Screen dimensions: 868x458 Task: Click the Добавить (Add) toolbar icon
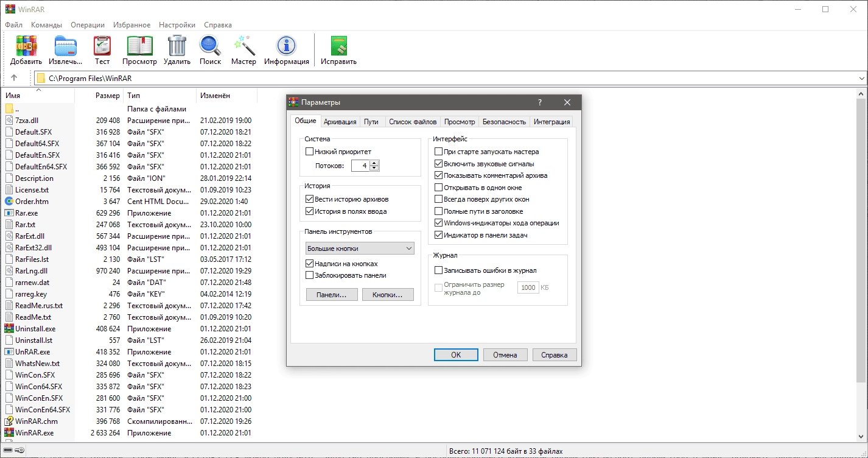(26, 46)
